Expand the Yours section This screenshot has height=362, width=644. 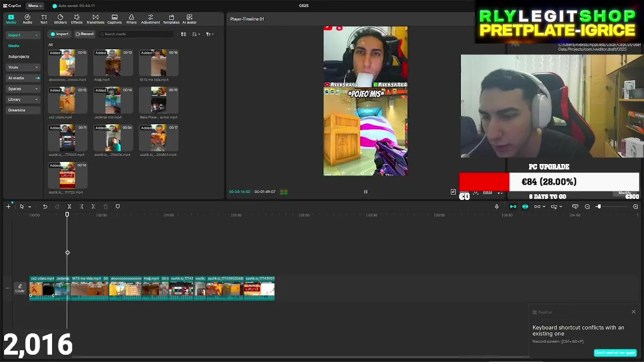(23, 67)
